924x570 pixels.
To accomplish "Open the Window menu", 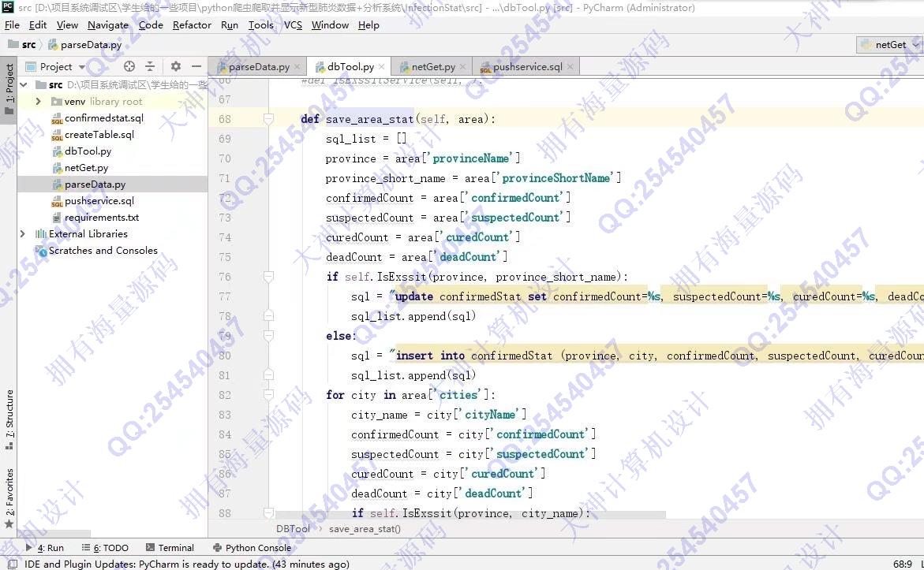I will [330, 24].
